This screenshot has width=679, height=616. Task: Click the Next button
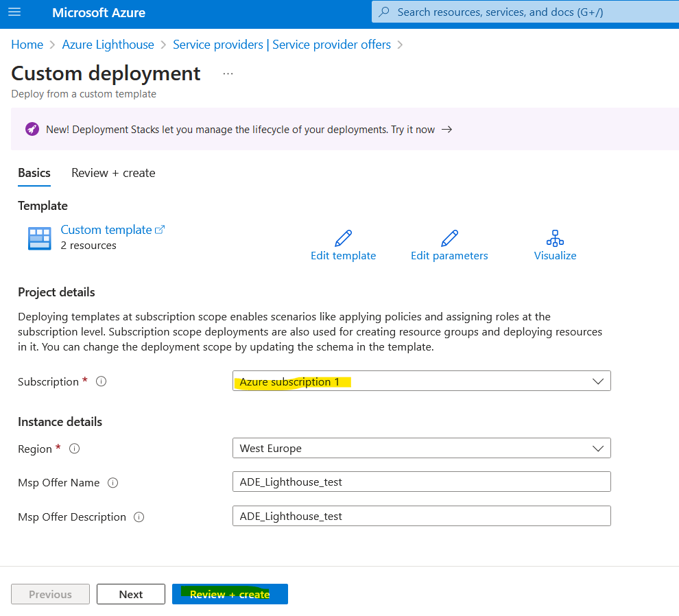[x=131, y=594]
